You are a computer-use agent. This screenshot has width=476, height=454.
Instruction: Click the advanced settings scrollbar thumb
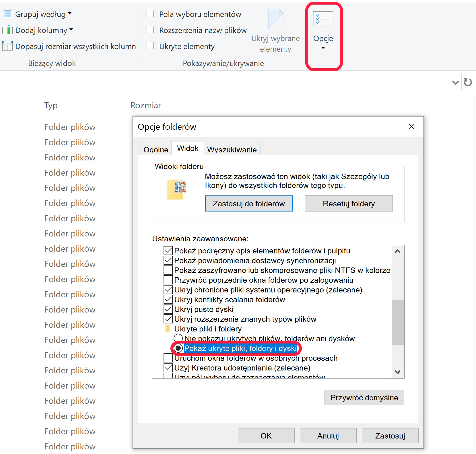coord(398,322)
